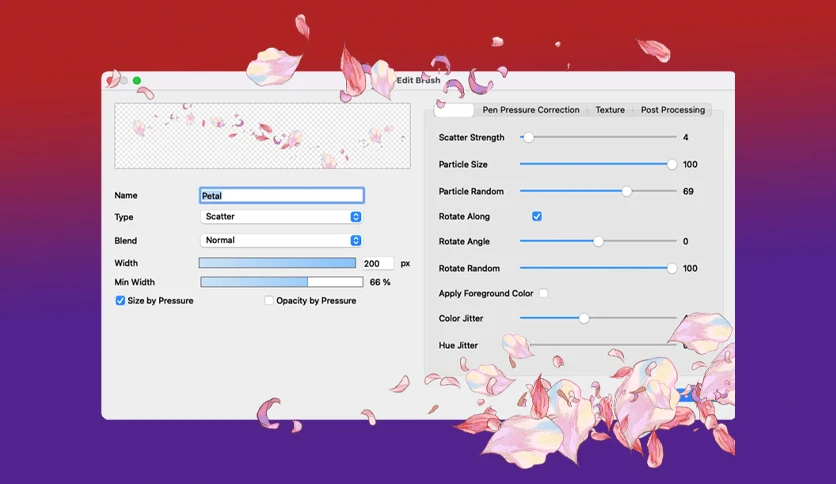The height and width of the screenshot is (484, 836).
Task: Switch to the Texture tab
Action: [x=610, y=110]
